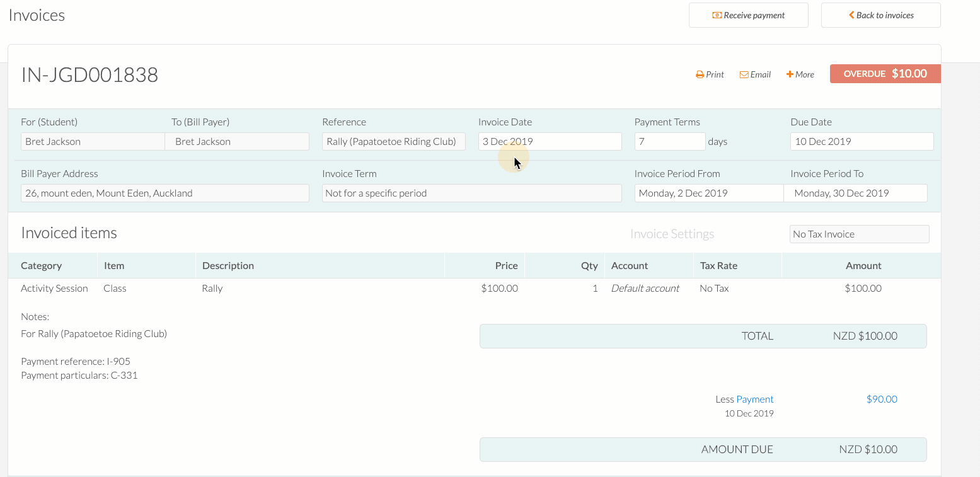Click the AMOUNT DUE NZD $10.00 value
The height and width of the screenshot is (477, 980).
(x=868, y=449)
